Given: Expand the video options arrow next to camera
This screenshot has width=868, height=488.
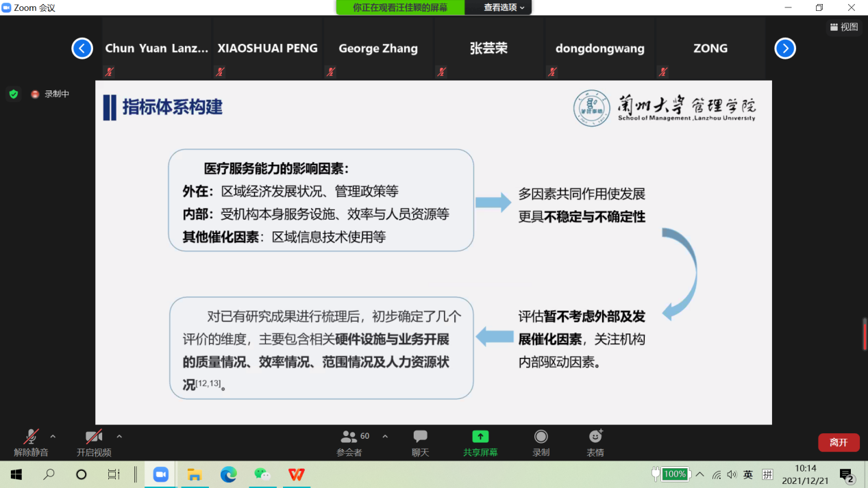Looking at the screenshot, I should [119, 437].
